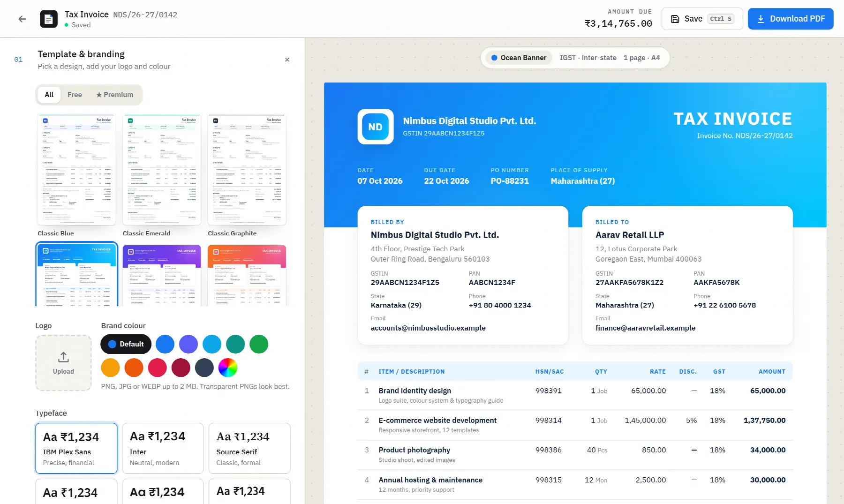Image resolution: width=844 pixels, height=504 pixels.
Task: Click E-commerce website development line item
Action: 575,425
